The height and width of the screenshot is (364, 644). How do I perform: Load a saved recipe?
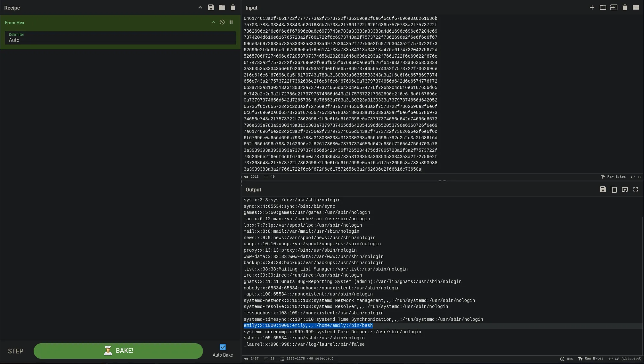(x=222, y=7)
